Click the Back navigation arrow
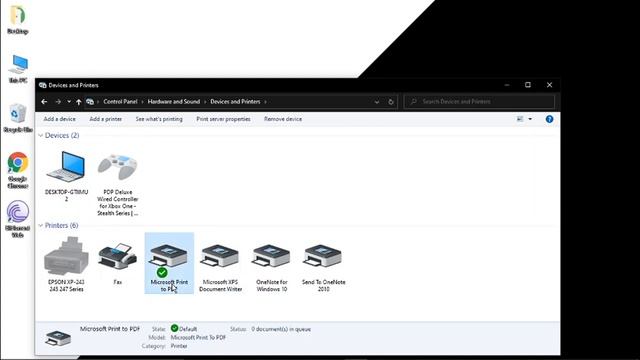The width and height of the screenshot is (640, 360). [44, 102]
